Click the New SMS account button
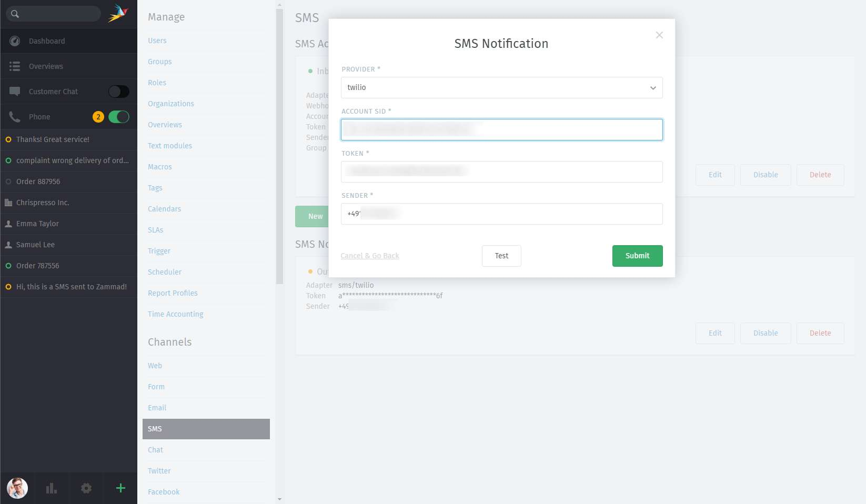 (313, 216)
